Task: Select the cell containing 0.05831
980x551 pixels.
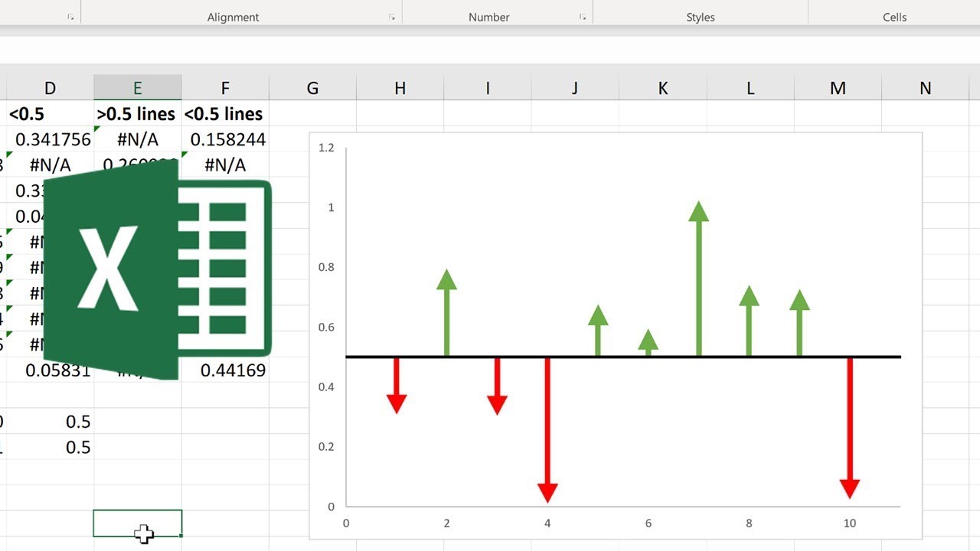Action: pyautogui.click(x=50, y=370)
